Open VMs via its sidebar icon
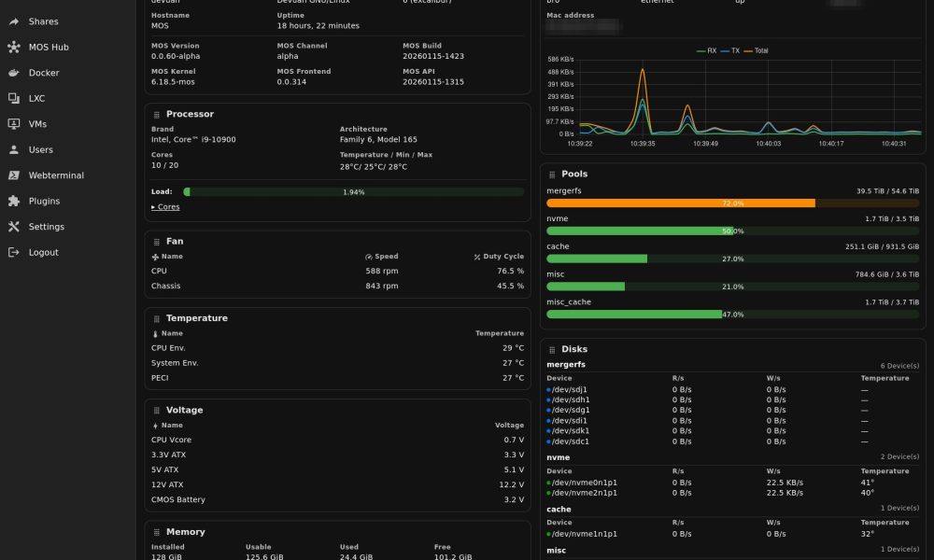 point(13,123)
